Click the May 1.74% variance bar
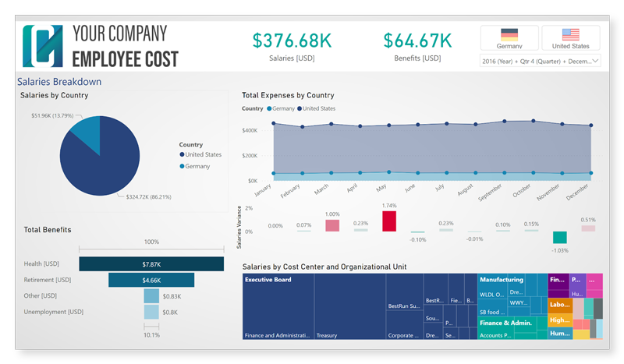Viewport: 624px width, 364px height. (388, 221)
